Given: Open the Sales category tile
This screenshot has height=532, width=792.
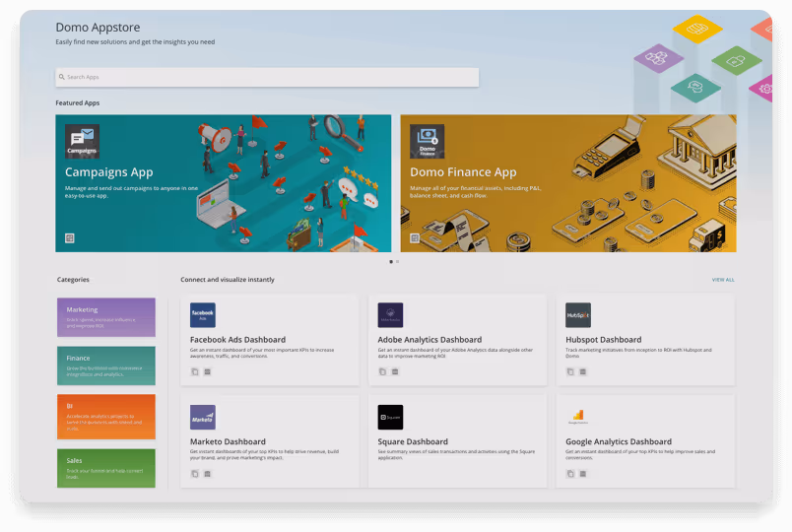Looking at the screenshot, I should [106, 468].
